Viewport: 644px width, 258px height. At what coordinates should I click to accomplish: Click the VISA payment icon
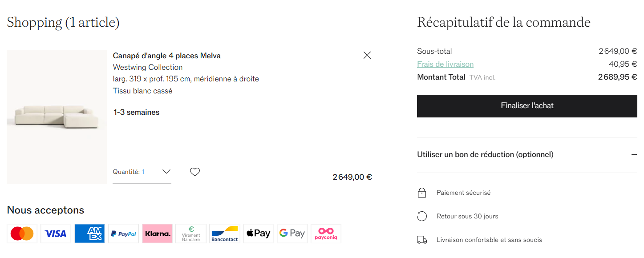point(56,234)
